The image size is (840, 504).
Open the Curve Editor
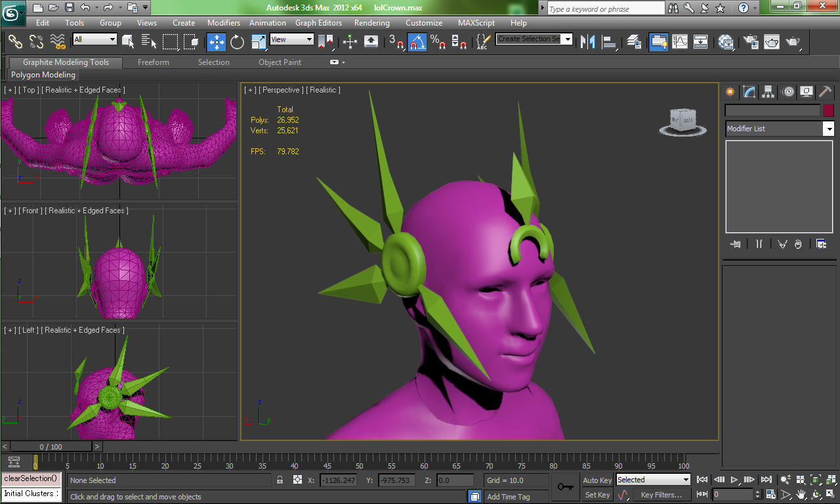[680, 41]
